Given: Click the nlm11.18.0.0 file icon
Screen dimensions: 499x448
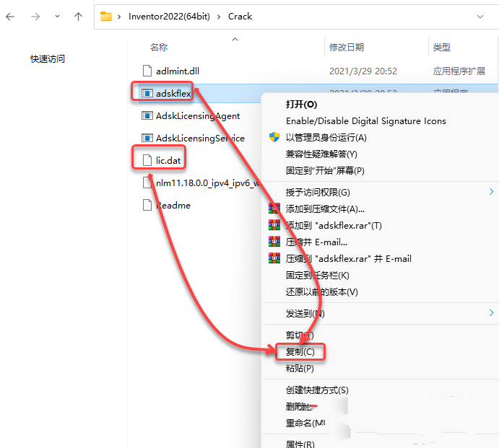Looking at the screenshot, I should (147, 183).
